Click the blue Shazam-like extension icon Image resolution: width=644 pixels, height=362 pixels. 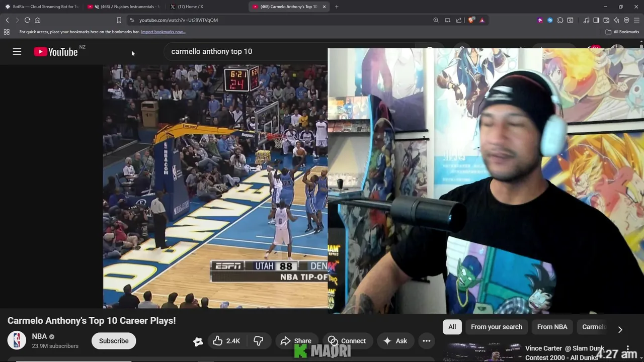[550, 20]
